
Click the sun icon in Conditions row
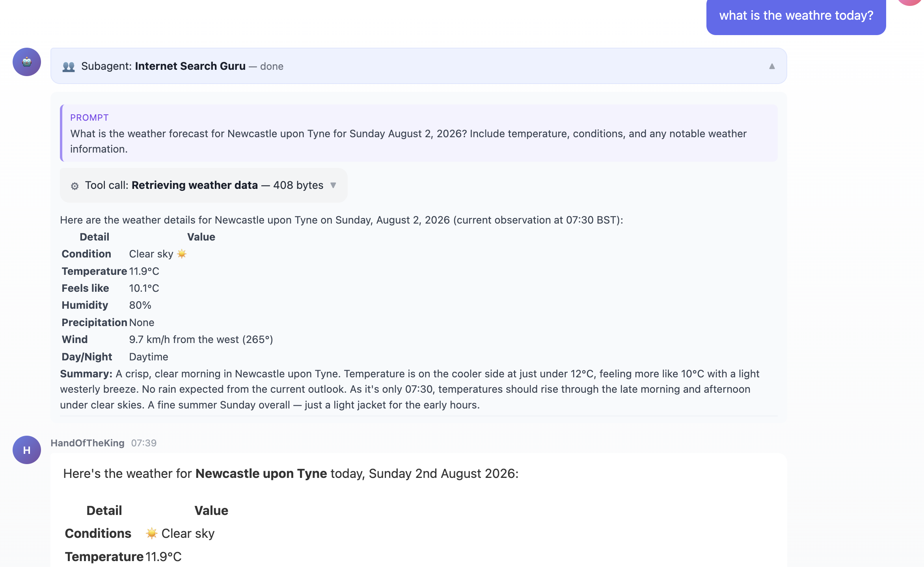click(x=152, y=533)
